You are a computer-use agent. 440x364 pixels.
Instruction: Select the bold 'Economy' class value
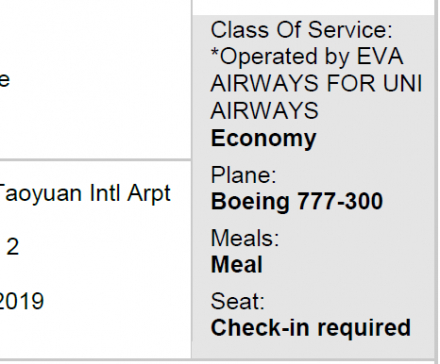click(263, 139)
